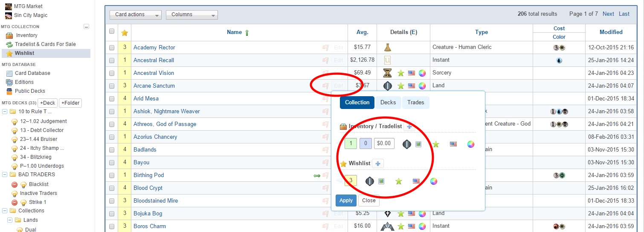The image size is (644, 232).
Task: Switch to the Trades tab in popup
Action: pyautogui.click(x=415, y=102)
